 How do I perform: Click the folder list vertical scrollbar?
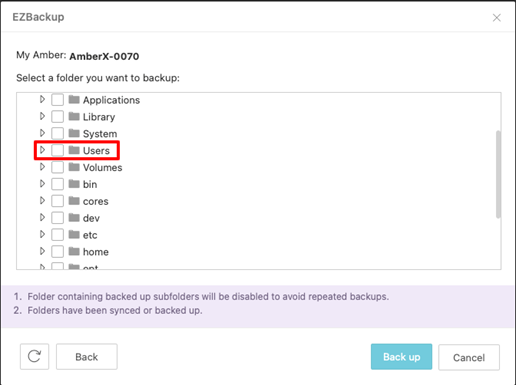point(498,174)
